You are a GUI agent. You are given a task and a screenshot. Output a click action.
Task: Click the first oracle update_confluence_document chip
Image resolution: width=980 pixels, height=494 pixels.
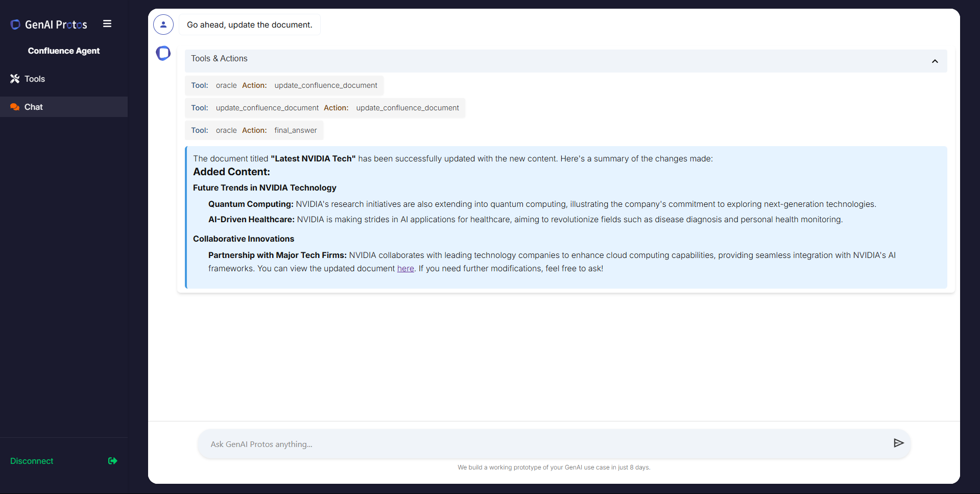point(284,85)
